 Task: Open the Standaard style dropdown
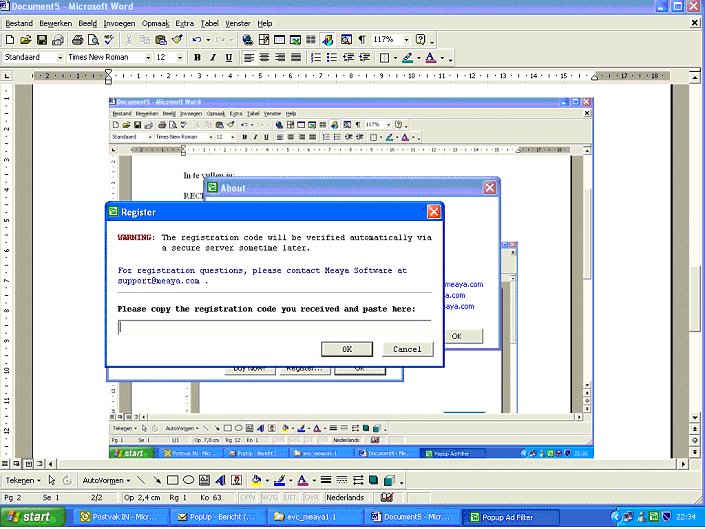60,58
